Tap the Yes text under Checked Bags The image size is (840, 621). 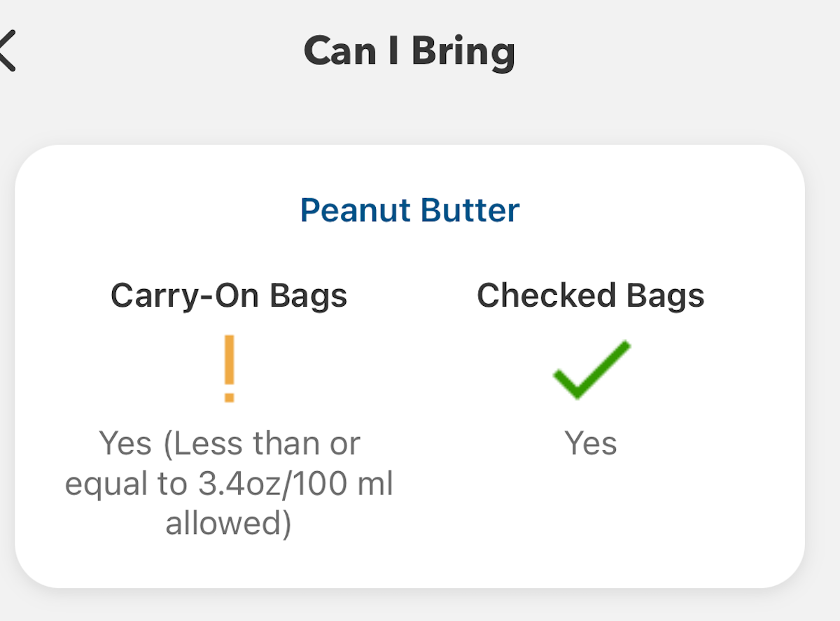(x=591, y=442)
